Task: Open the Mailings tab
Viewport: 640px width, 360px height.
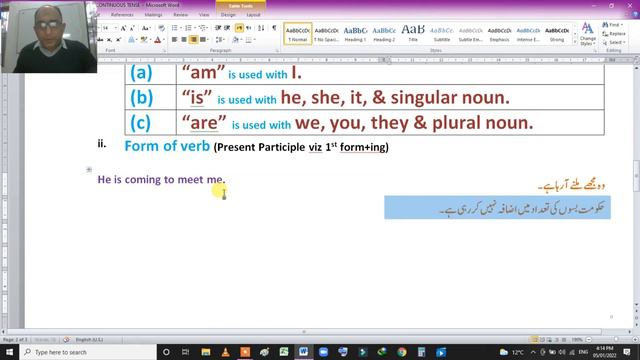Action: pos(153,15)
